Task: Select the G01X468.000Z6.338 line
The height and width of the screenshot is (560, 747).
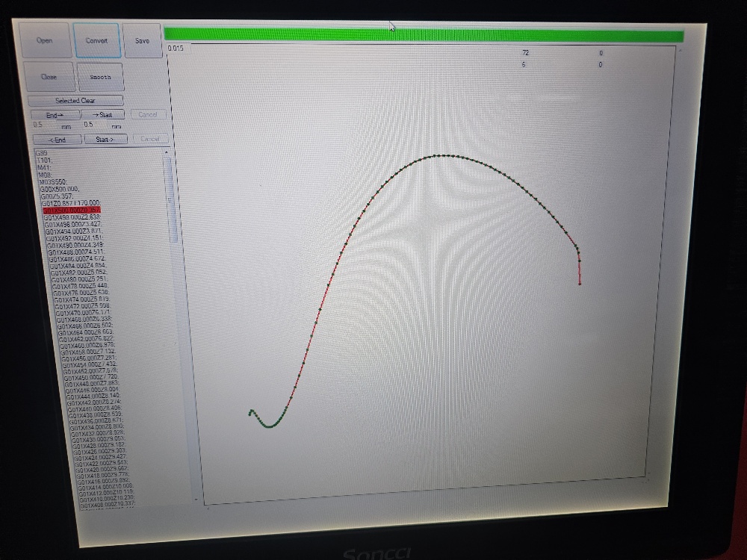Action: (85, 319)
